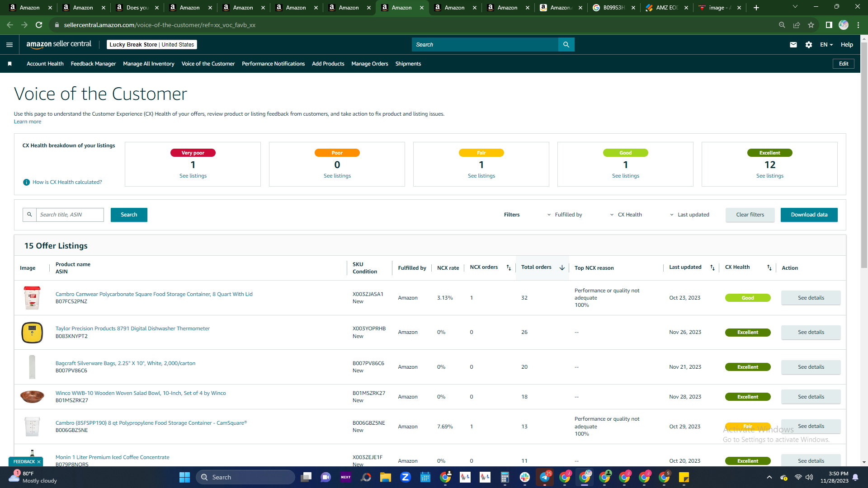Open Windows Start menu
868x488 pixels.
[184, 477]
